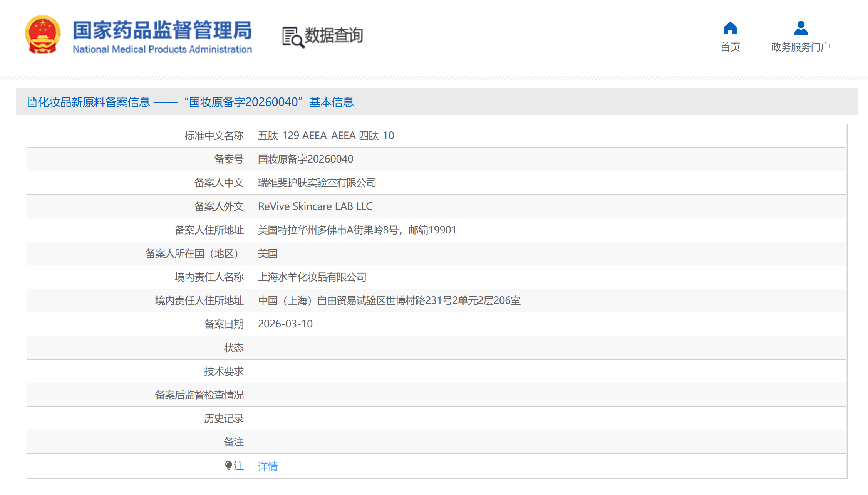868x495 pixels.
Task: Click the home house icon
Action: (730, 29)
